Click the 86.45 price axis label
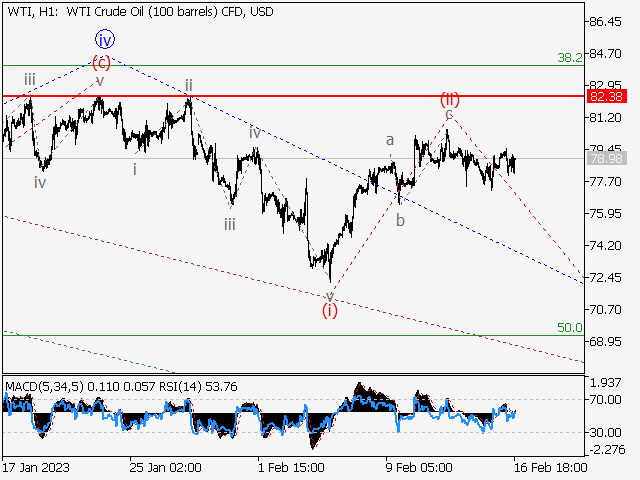The height and width of the screenshot is (480, 640). click(x=606, y=22)
